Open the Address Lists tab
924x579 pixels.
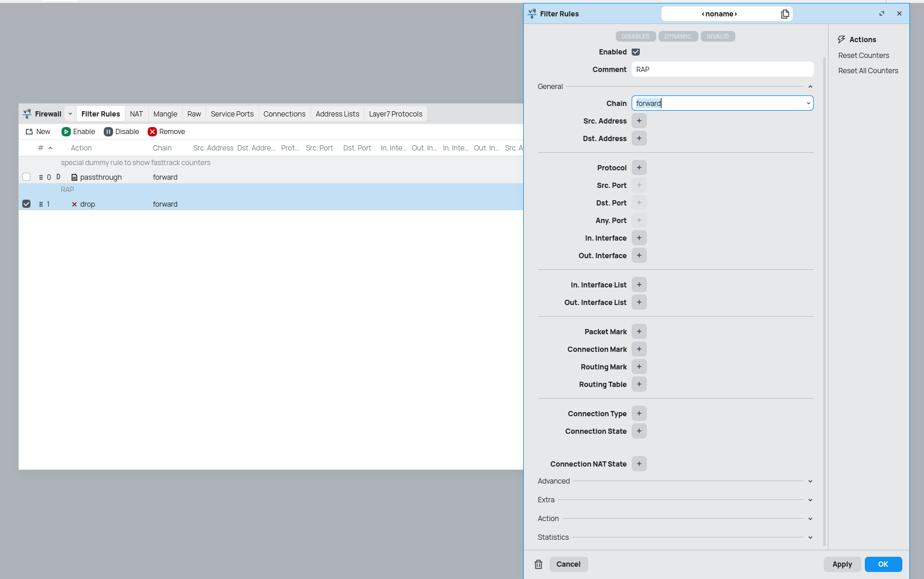(337, 114)
